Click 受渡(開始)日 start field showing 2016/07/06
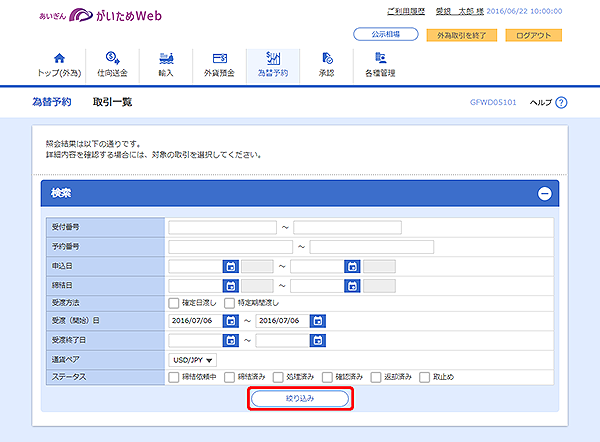Screen dimensions: 600x442 point(196,321)
